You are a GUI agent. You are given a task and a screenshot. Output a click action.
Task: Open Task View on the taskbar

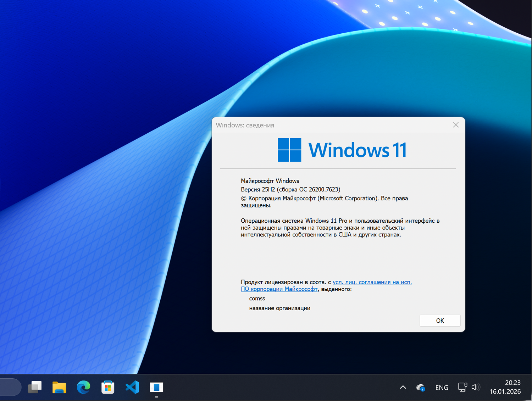tap(35, 387)
